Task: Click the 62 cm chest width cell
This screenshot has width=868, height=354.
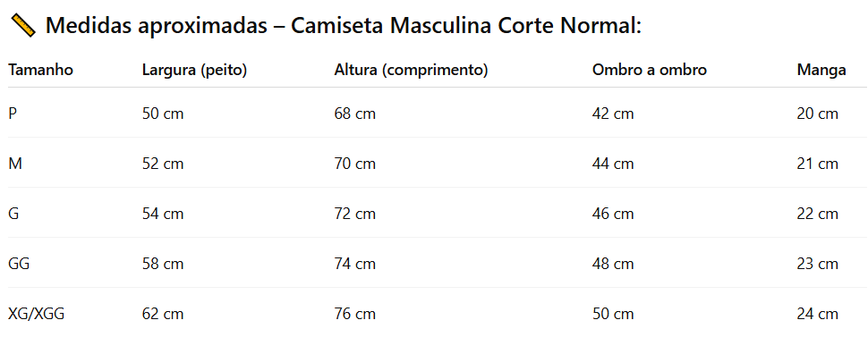Action: (x=163, y=314)
